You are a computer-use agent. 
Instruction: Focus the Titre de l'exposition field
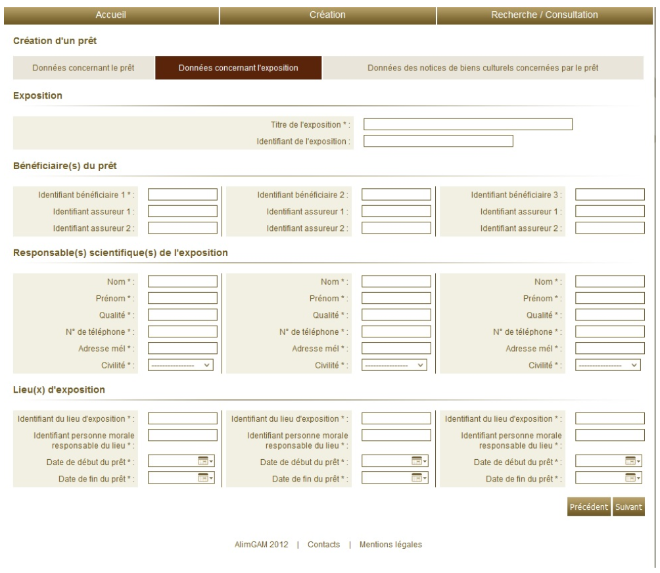[467, 124]
